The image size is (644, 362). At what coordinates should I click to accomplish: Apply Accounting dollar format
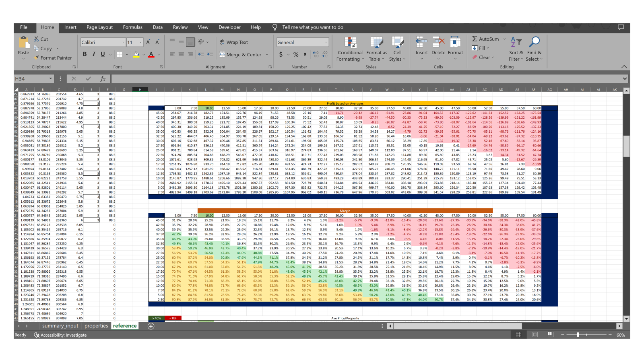click(281, 54)
